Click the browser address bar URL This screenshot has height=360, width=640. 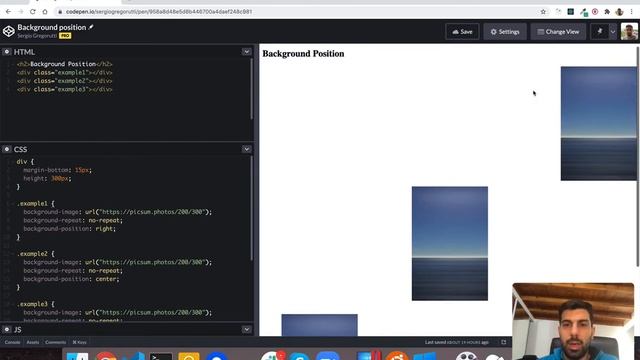click(x=159, y=12)
